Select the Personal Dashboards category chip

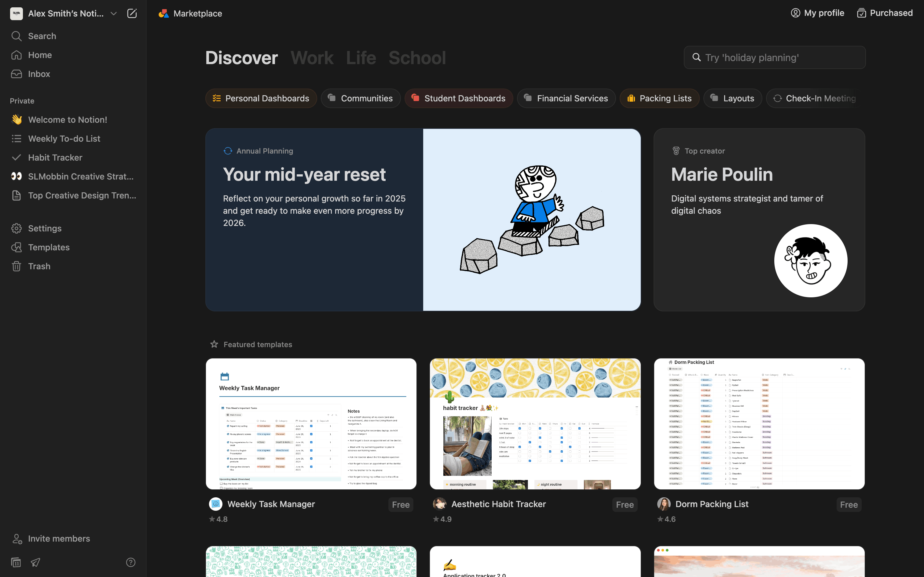261,98
